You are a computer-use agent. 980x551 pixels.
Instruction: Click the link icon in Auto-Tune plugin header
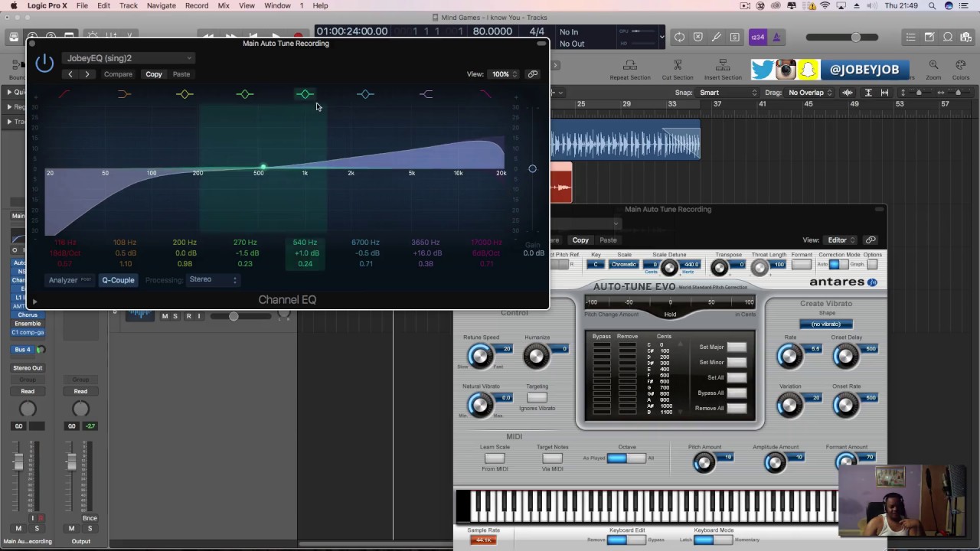point(871,240)
